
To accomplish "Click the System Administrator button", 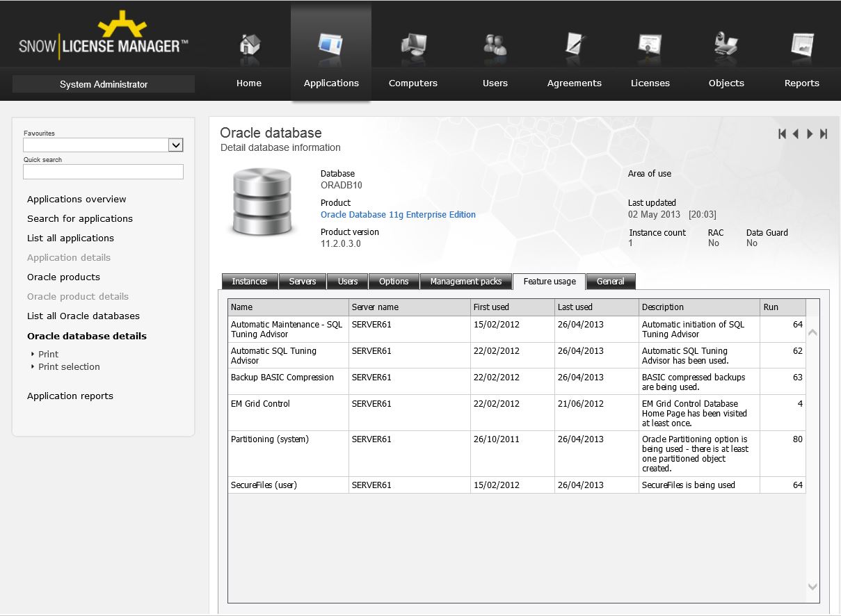I will pyautogui.click(x=104, y=84).
